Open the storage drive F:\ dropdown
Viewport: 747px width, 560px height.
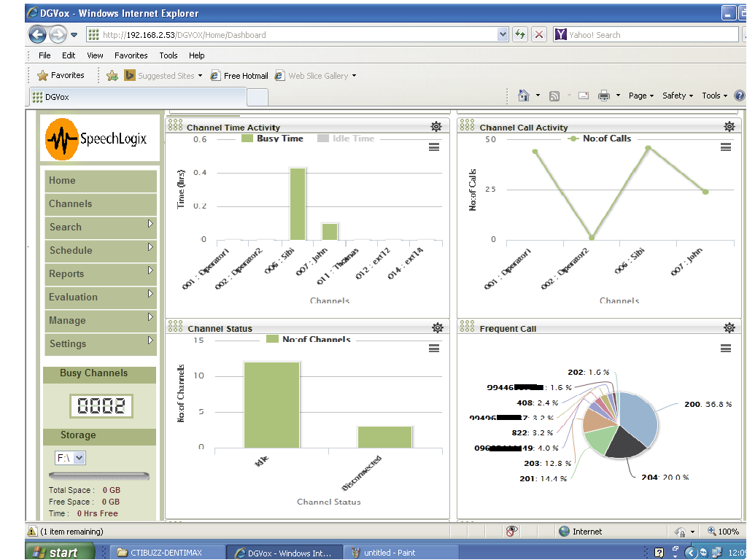click(71, 458)
